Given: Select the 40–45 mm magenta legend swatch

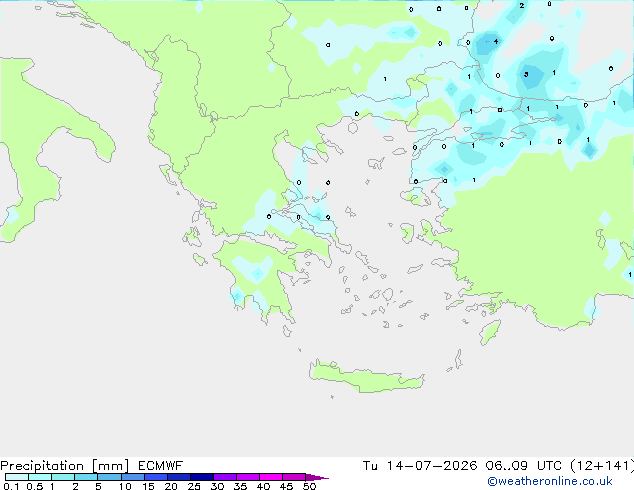Looking at the screenshot, I should point(271,477).
